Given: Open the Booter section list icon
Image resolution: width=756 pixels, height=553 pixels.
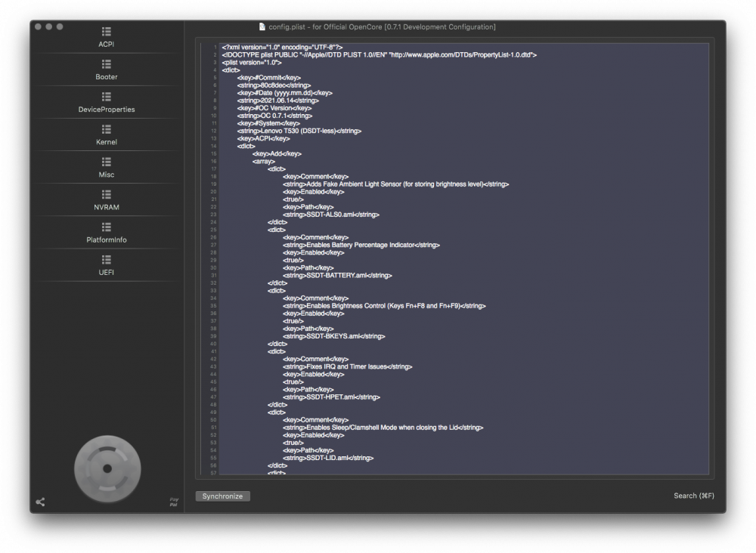Looking at the screenshot, I should pos(107,64).
